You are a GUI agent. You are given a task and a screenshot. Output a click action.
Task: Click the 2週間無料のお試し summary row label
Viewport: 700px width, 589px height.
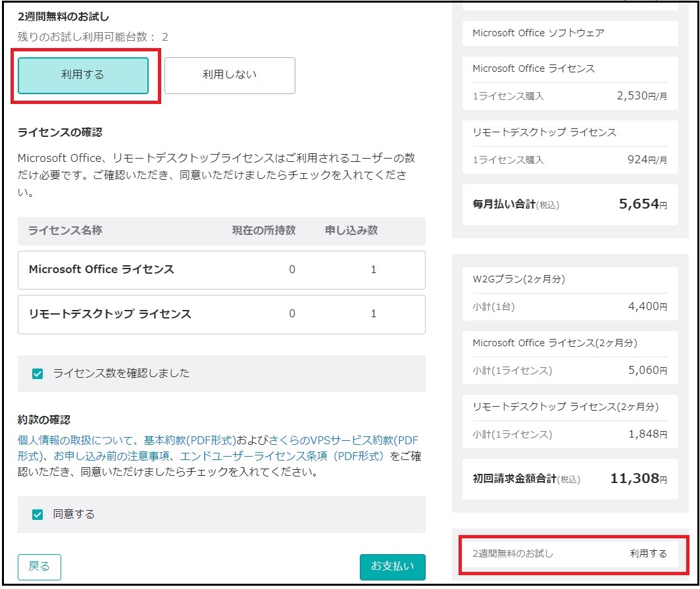(x=513, y=553)
